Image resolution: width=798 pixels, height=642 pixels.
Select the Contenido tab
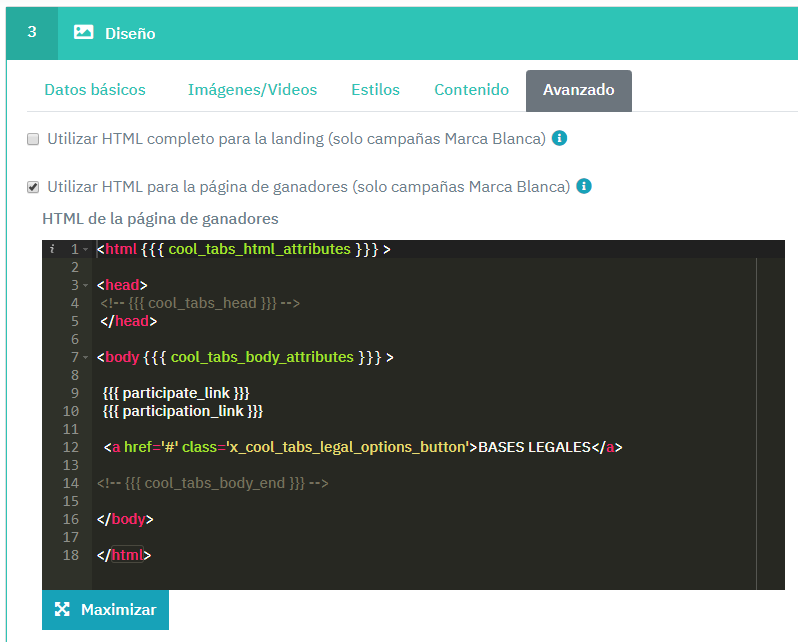[471, 90]
